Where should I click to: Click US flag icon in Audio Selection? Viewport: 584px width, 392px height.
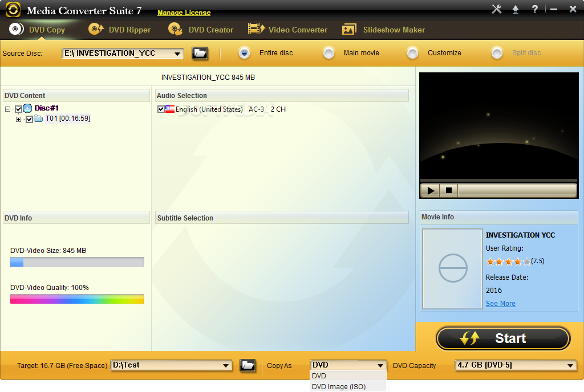[x=170, y=109]
